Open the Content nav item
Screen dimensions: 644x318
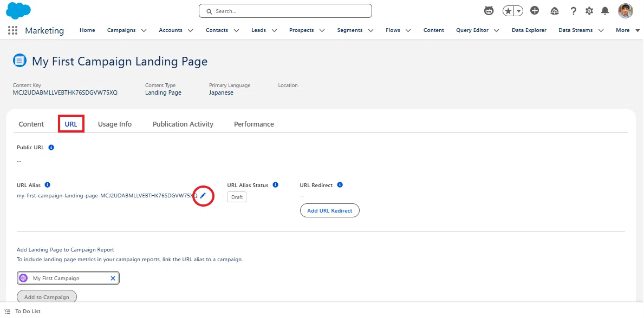(x=434, y=30)
